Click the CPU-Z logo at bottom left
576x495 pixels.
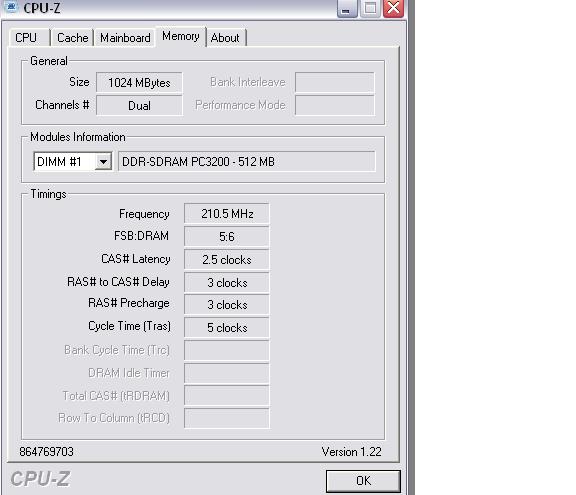40,479
